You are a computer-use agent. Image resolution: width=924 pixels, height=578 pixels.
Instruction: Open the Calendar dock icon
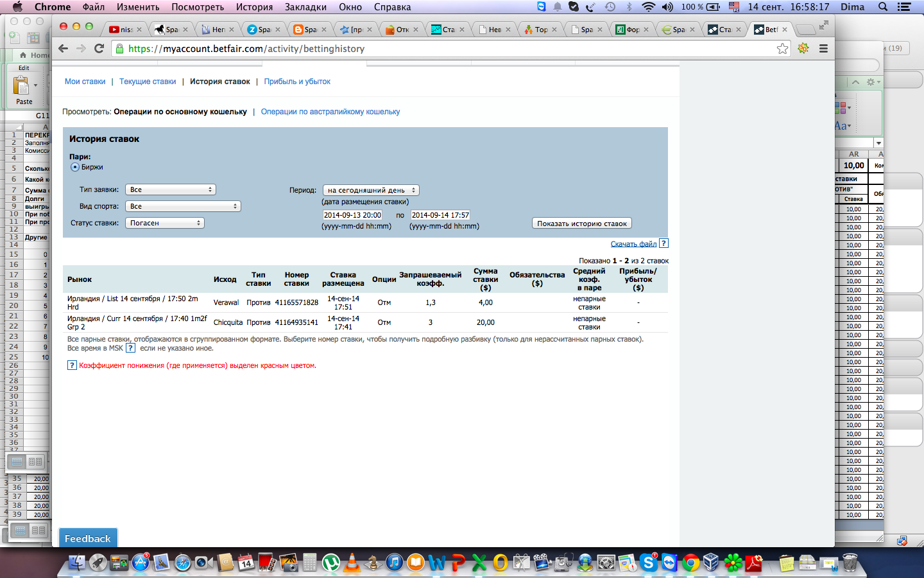[246, 563]
